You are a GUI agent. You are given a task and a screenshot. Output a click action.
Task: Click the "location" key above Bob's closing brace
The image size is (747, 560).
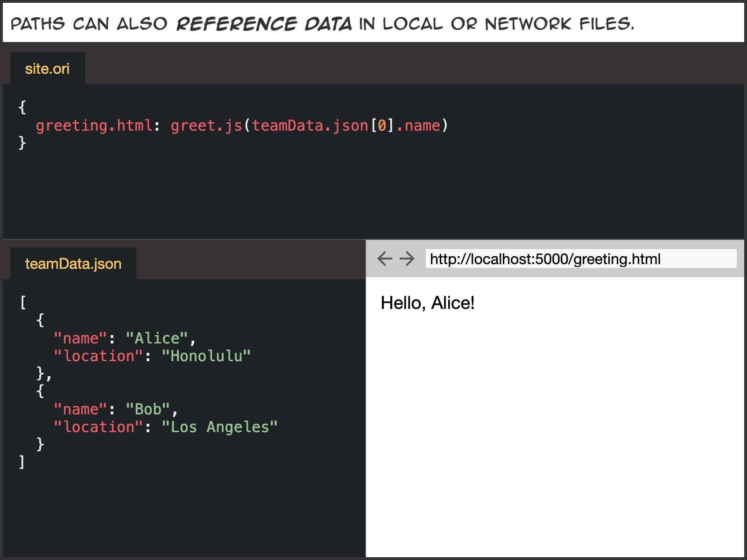99,427
